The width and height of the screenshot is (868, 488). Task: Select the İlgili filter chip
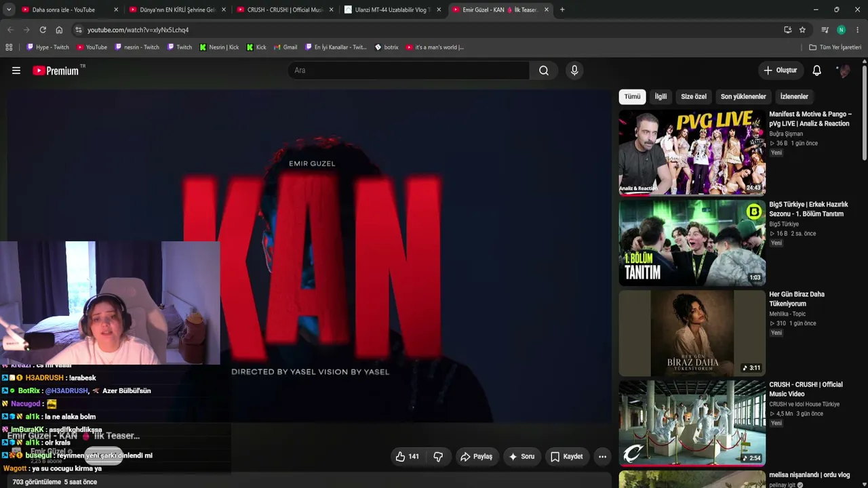660,96
